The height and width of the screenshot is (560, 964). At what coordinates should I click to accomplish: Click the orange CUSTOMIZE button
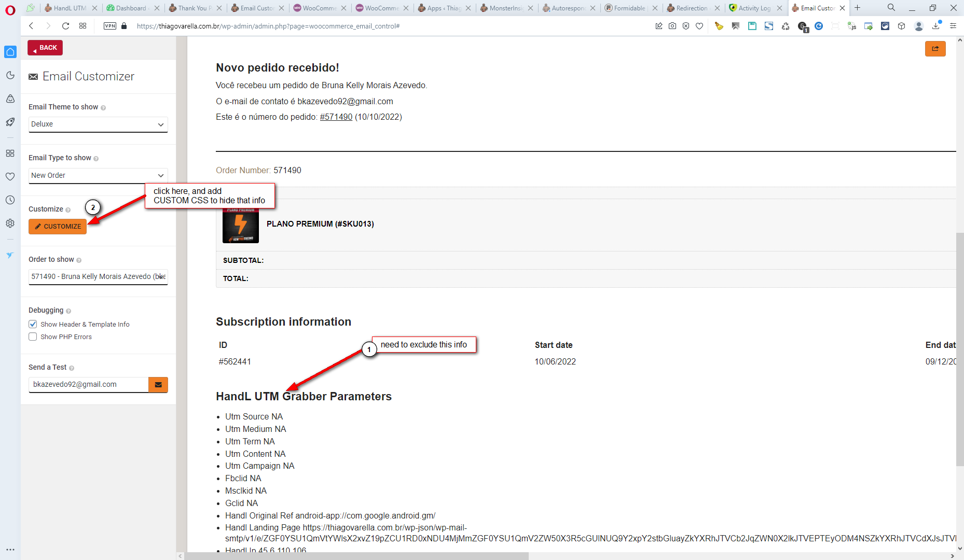[58, 227]
